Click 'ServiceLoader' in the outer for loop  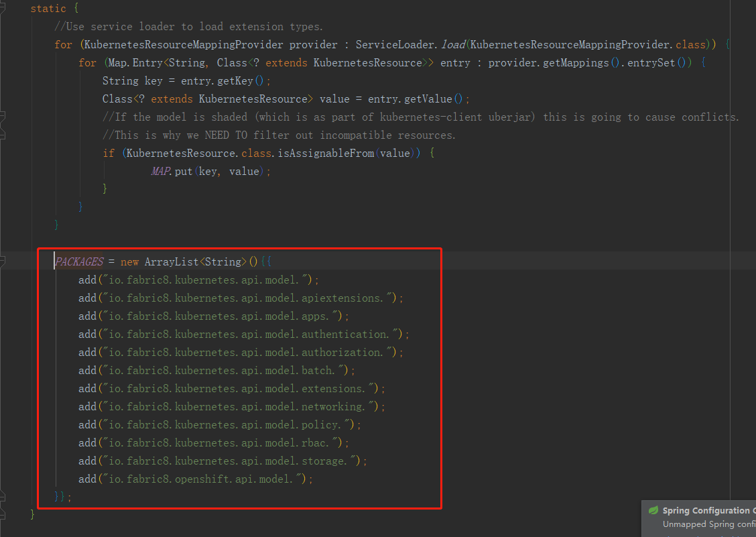pyautogui.click(x=396, y=44)
